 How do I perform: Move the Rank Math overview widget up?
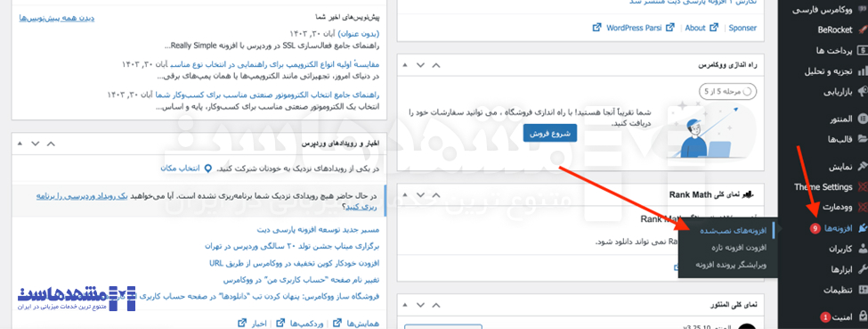tap(436, 194)
